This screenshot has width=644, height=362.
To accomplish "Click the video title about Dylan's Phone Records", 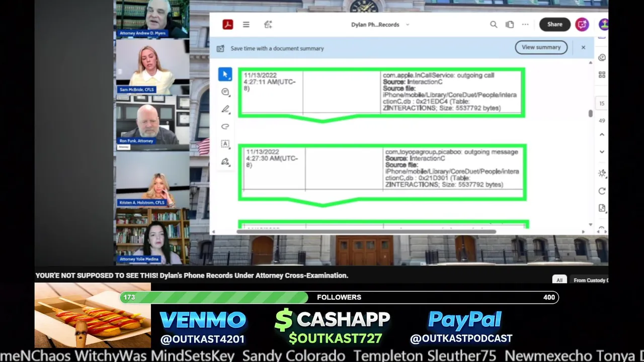I will tap(192, 276).
